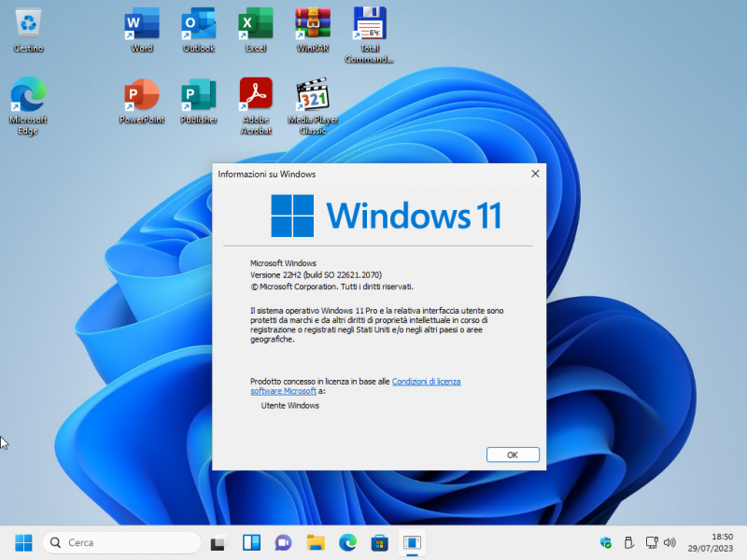Screen dimensions: 747x560
Task: Launch Adobe Acrobat from the desktop
Action: click(x=256, y=103)
